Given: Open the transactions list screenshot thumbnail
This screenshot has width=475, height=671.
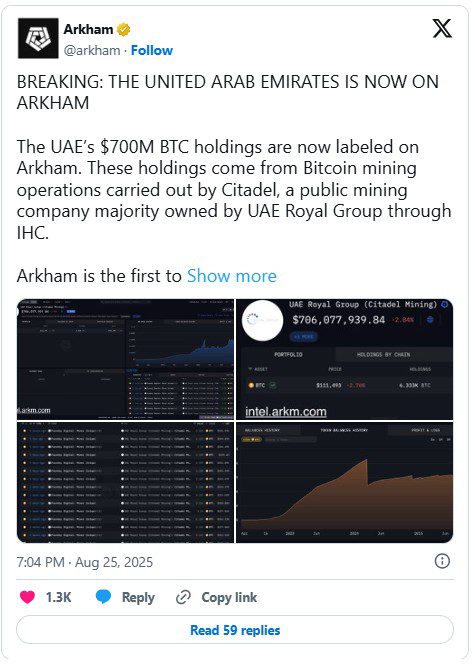Looking at the screenshot, I should [125, 482].
